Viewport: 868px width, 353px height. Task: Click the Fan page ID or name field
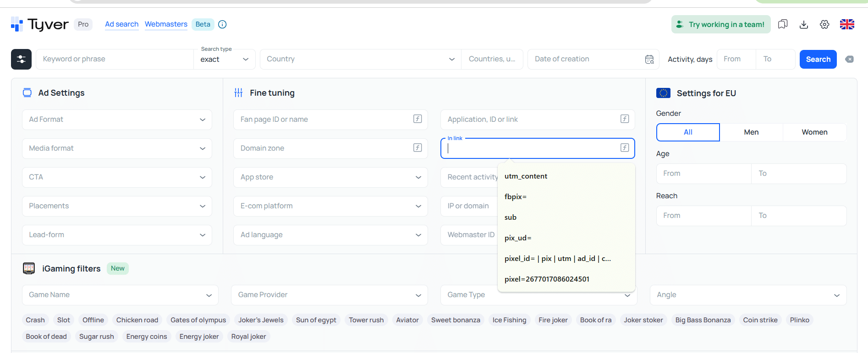(x=330, y=119)
